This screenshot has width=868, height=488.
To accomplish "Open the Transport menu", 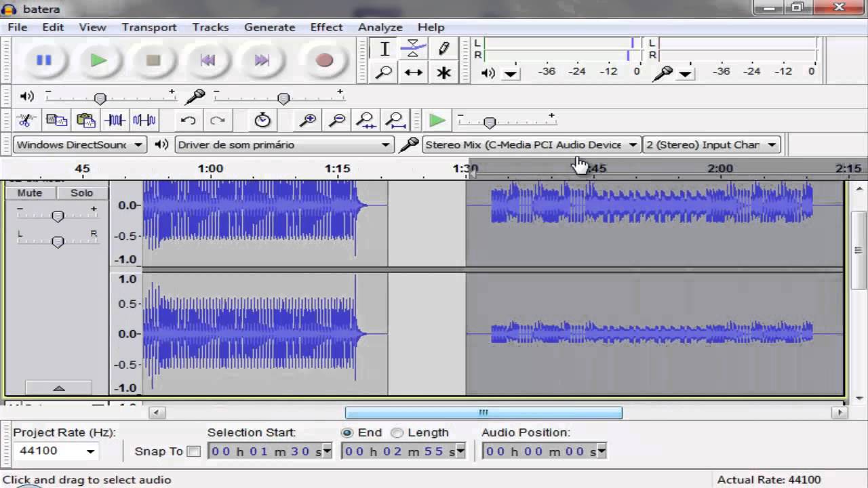I will point(149,27).
